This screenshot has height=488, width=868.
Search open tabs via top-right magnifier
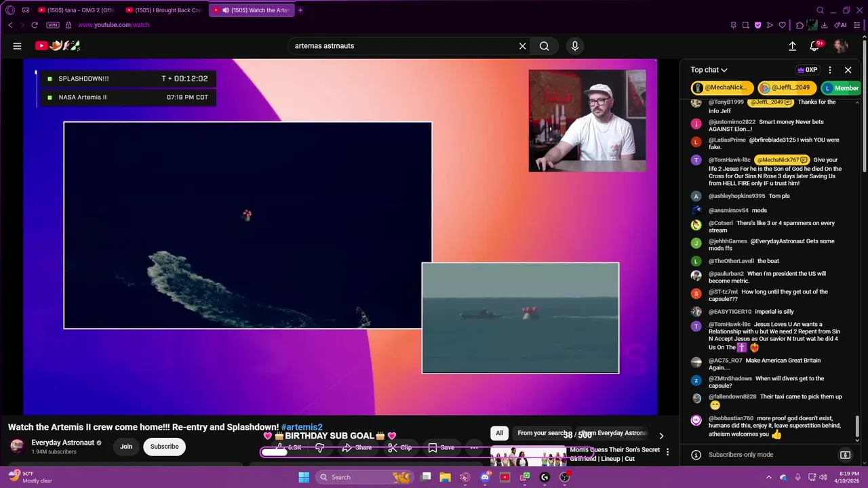click(x=820, y=10)
